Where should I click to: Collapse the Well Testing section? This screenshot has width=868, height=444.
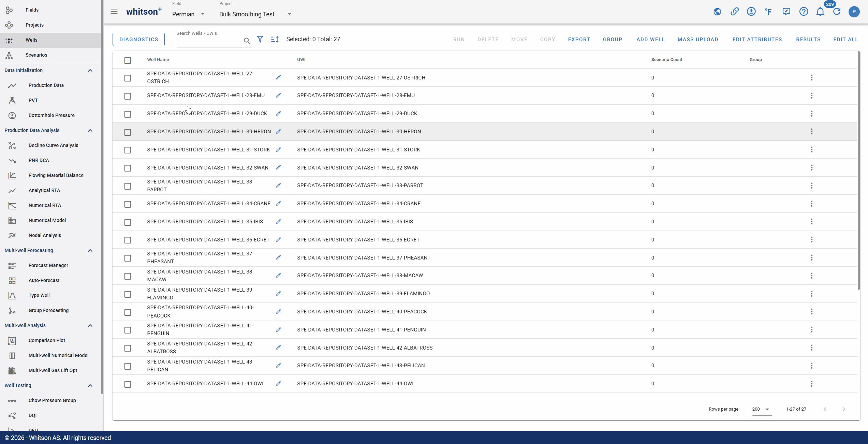(90, 386)
